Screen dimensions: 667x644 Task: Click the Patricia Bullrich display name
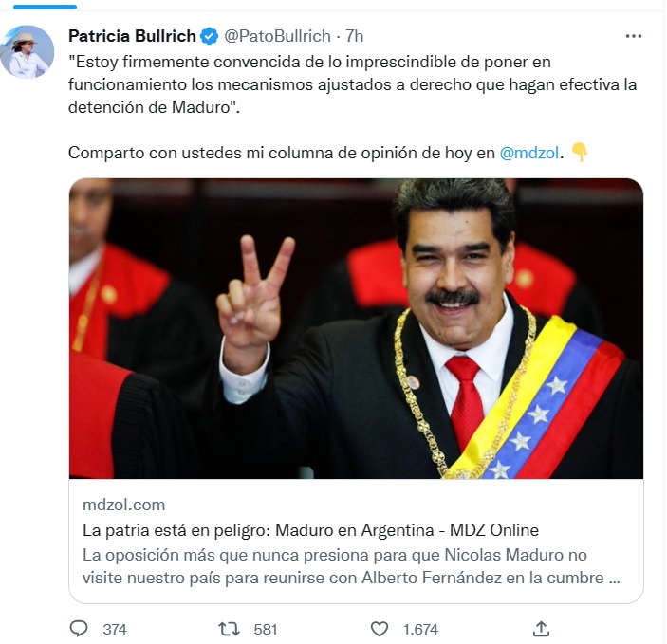[x=132, y=36]
